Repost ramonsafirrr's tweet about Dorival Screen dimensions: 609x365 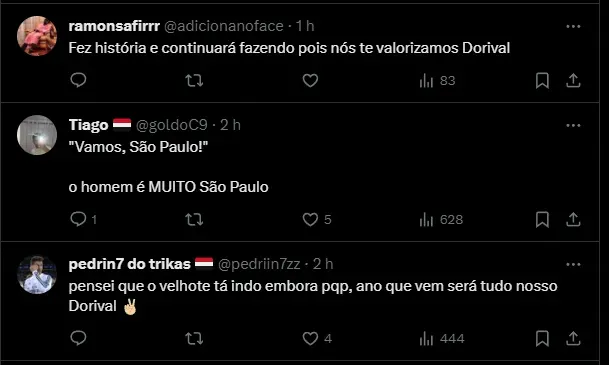click(x=194, y=80)
